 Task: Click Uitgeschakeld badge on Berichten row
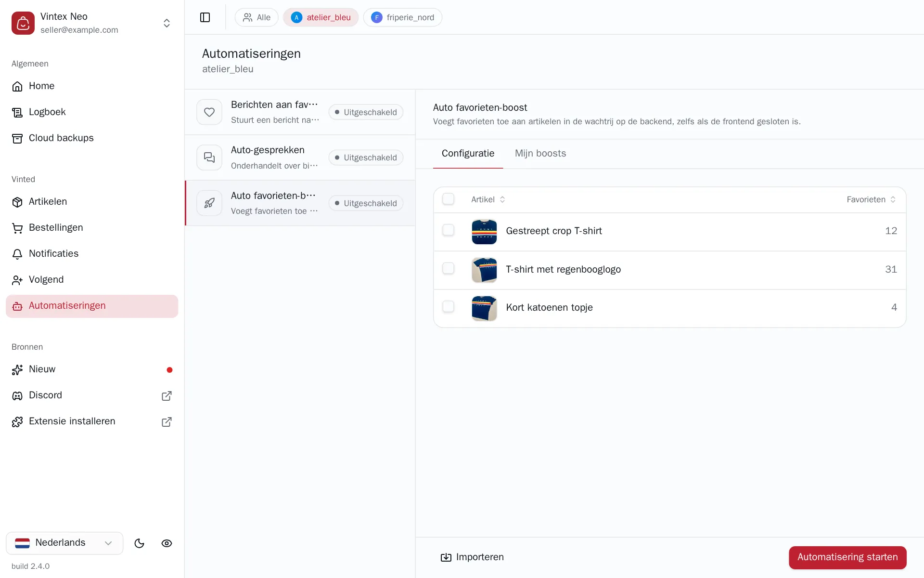[366, 112]
